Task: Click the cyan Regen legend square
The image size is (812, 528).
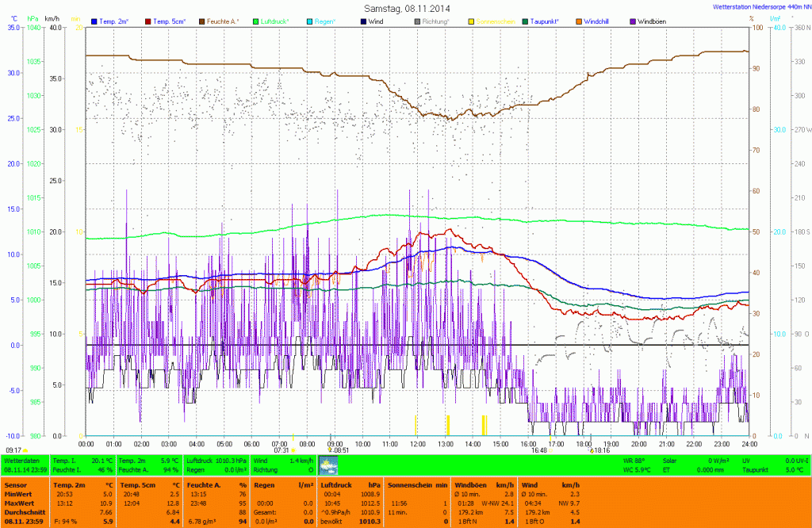Action: (310, 21)
